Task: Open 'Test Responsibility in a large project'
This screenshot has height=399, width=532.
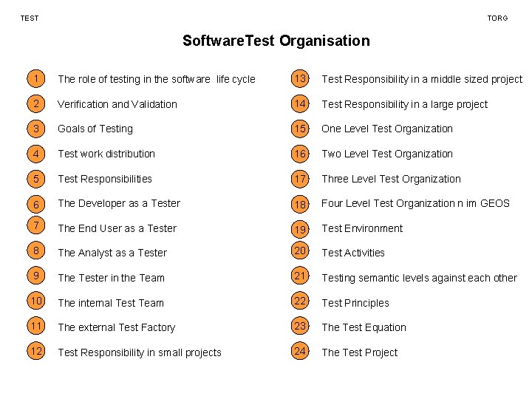Action: pyautogui.click(x=404, y=104)
